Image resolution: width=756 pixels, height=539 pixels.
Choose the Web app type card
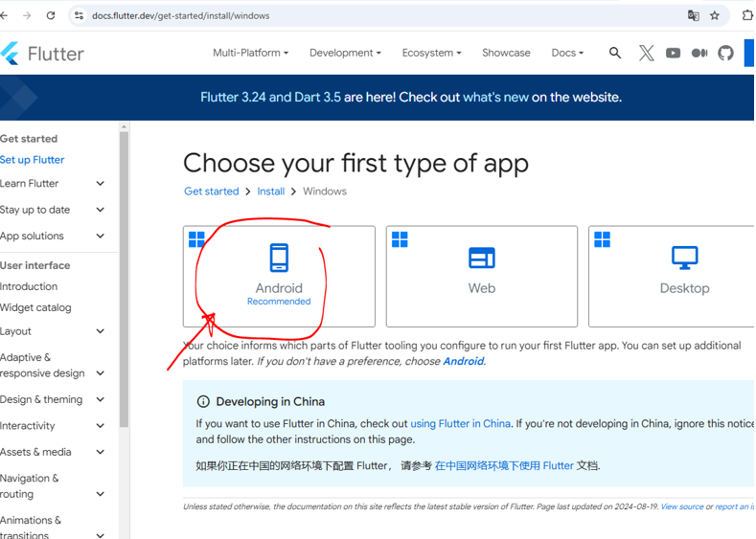pyautogui.click(x=481, y=277)
